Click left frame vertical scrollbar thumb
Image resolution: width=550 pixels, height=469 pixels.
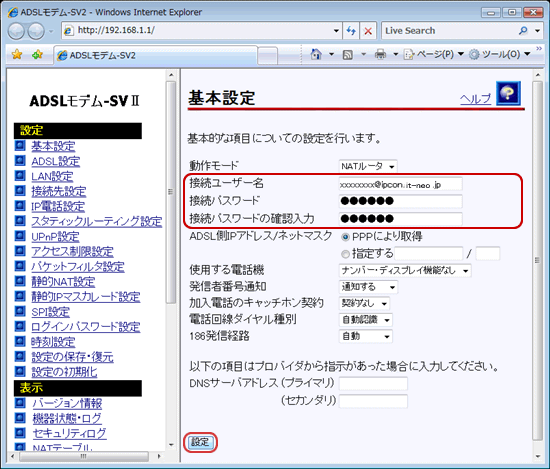pos(171,192)
